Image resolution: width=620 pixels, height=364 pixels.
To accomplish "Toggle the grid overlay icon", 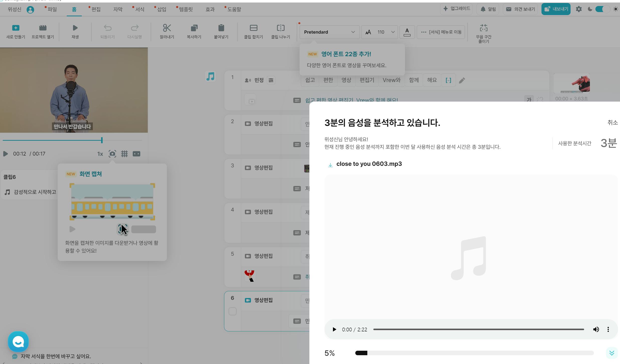I will click(x=124, y=154).
